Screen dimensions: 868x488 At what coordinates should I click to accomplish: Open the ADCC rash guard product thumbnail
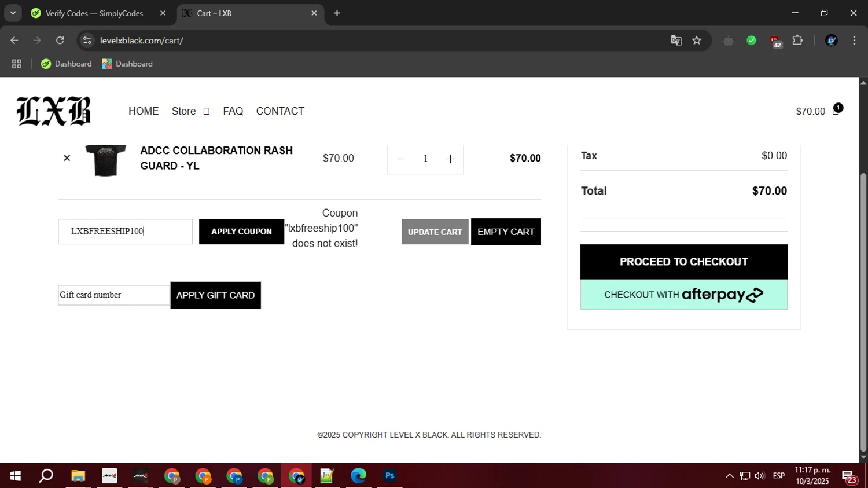pos(105,160)
